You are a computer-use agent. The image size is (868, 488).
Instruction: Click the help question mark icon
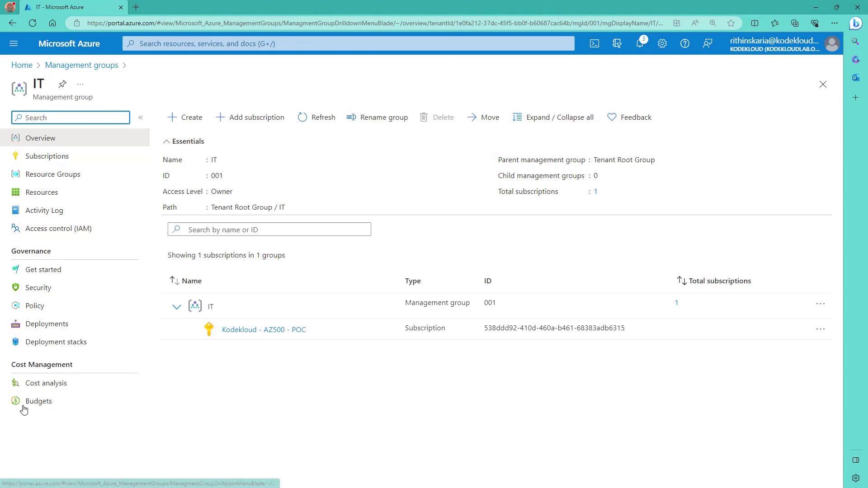pos(684,43)
